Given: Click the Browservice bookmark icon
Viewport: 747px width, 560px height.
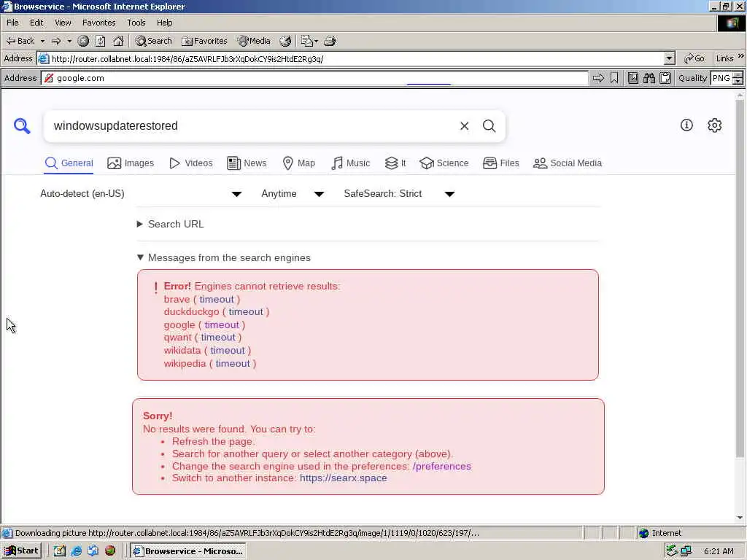Looking at the screenshot, I should point(614,78).
